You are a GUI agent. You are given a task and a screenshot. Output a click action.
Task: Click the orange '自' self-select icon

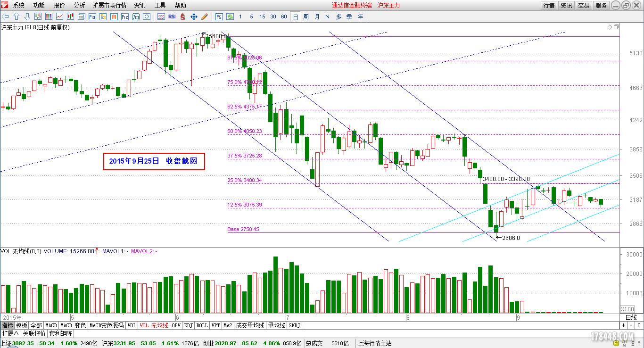pyautogui.click(x=114, y=17)
